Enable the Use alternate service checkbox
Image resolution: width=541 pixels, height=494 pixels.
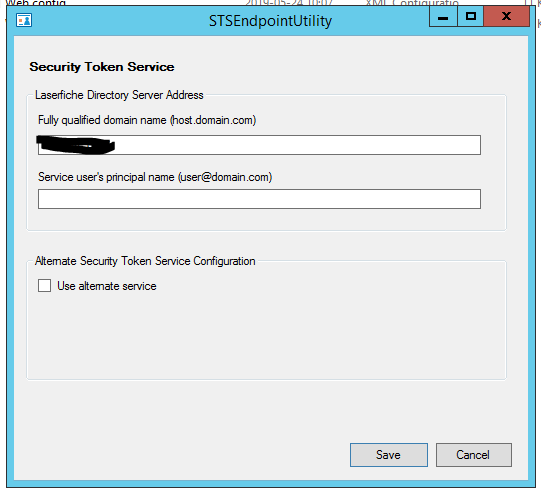45,286
